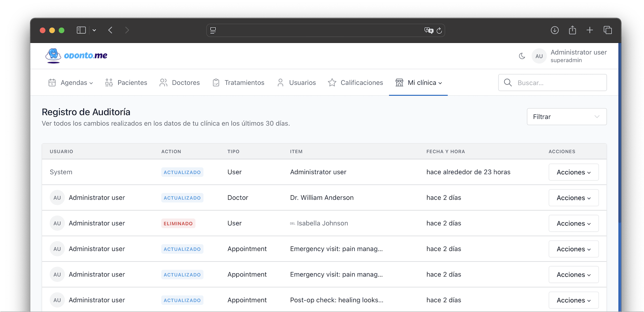644x312 pixels.
Task: Select Dr. William Anderson item
Action: 322,198
